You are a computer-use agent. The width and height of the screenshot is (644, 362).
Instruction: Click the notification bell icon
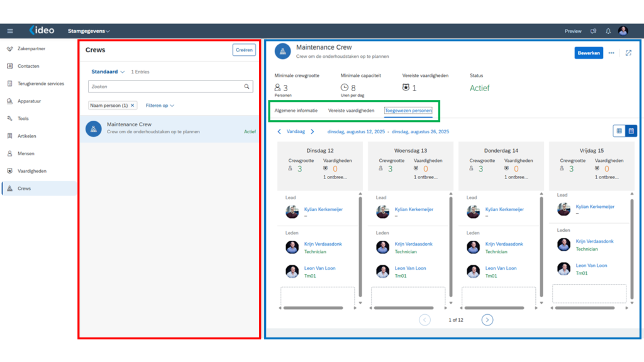608,31
